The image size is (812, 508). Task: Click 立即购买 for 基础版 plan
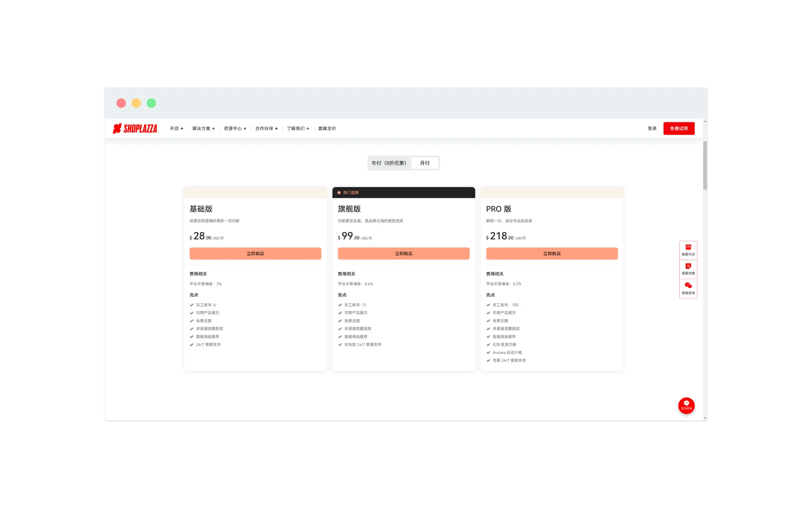[255, 254]
